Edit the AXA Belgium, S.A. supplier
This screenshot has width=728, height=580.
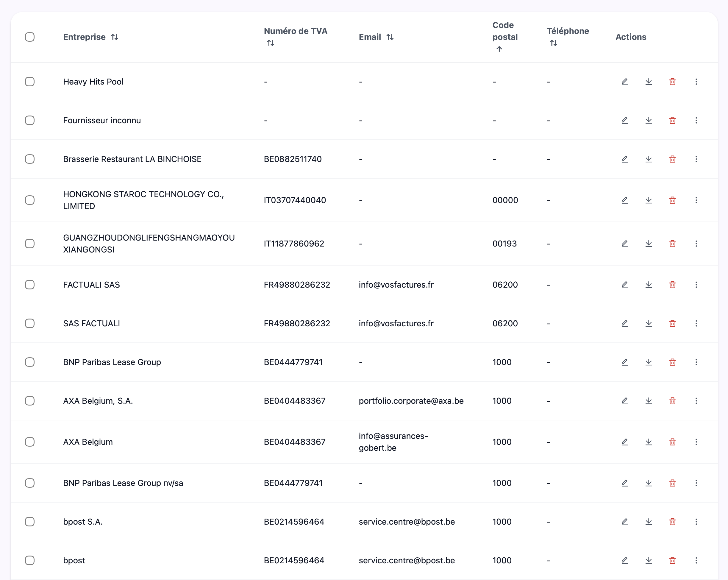(624, 401)
